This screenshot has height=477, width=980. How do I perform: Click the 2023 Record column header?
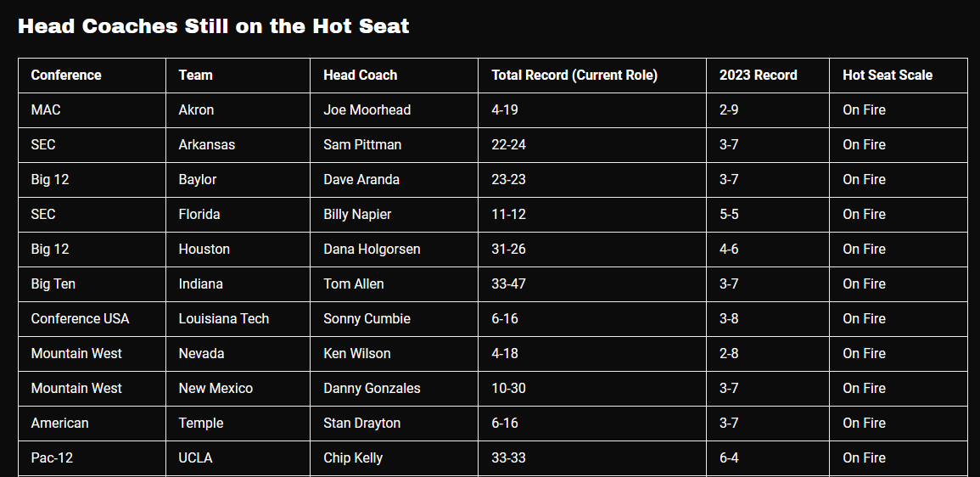[758, 76]
